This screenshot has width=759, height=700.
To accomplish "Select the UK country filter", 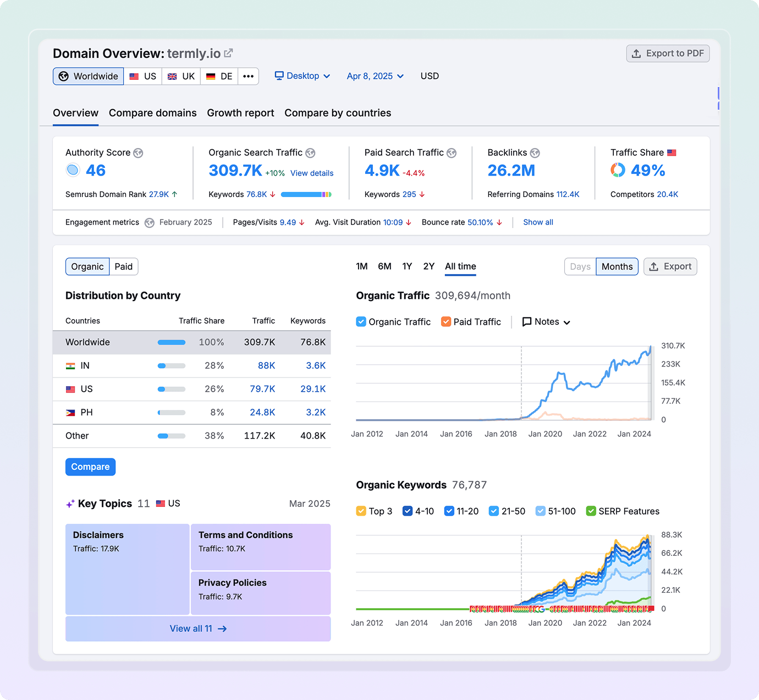I will (x=181, y=76).
